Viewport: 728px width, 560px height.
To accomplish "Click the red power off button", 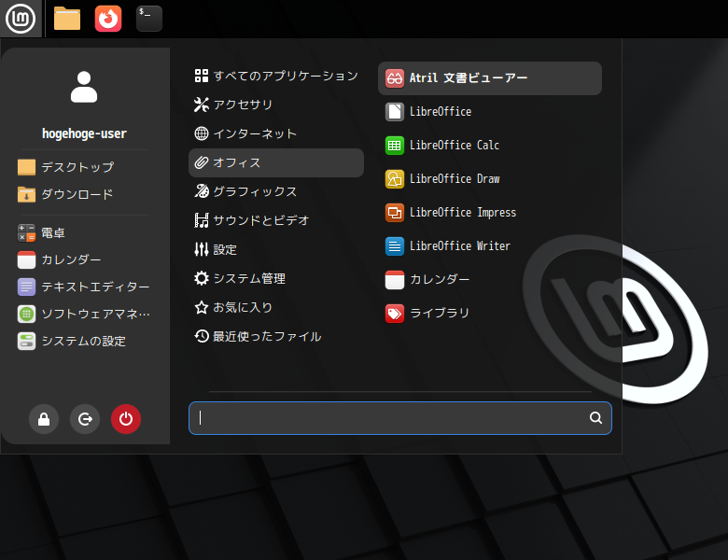I will pos(126,419).
